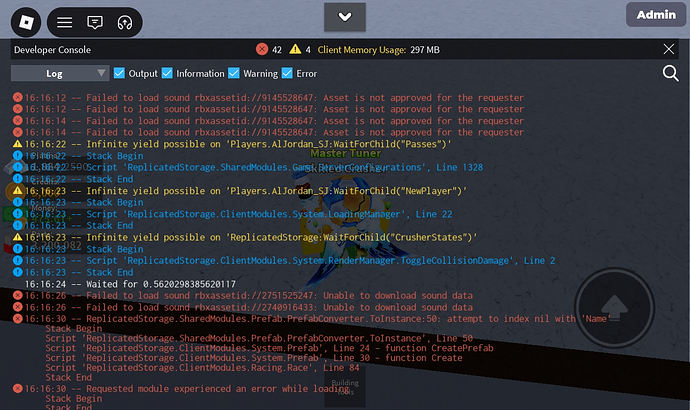This screenshot has width=690, height=410.
Task: Toggle the Error checkbox
Action: (x=287, y=73)
